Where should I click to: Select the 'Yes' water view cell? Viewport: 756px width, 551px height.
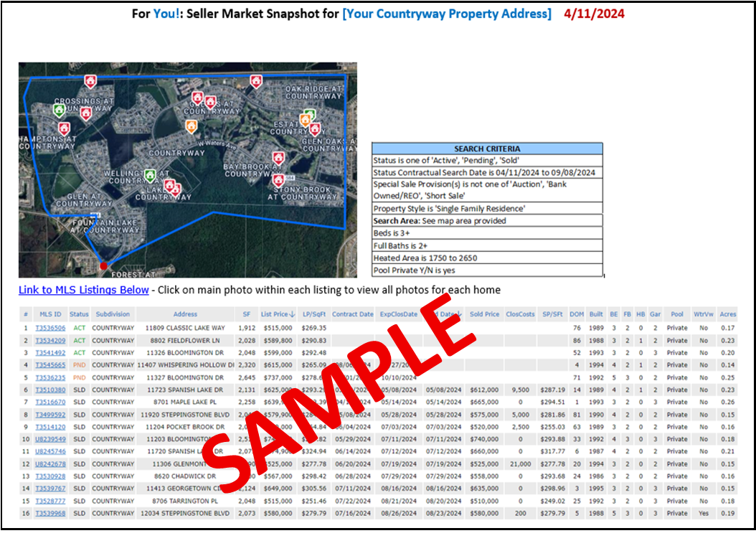(704, 514)
